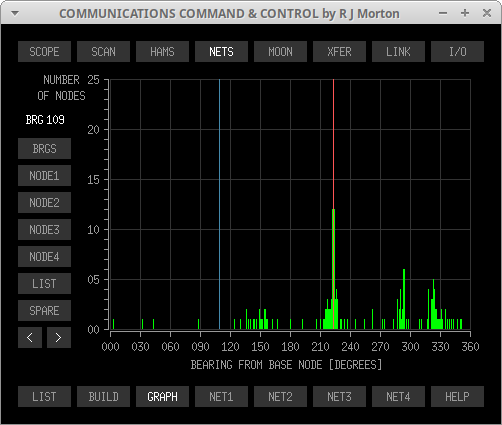The height and width of the screenshot is (425, 502).
Task: Open LIST in the bottom button row
Action: coord(44,397)
